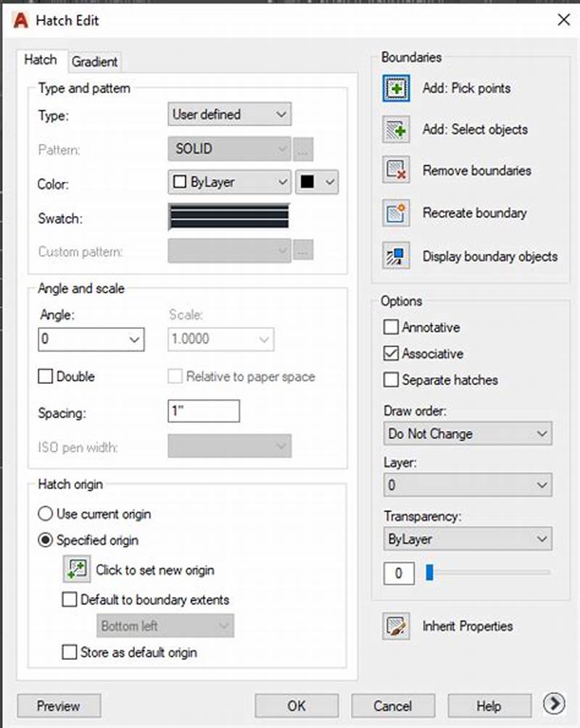Open the pattern browse ellipsis button
The image size is (580, 728).
click(303, 148)
